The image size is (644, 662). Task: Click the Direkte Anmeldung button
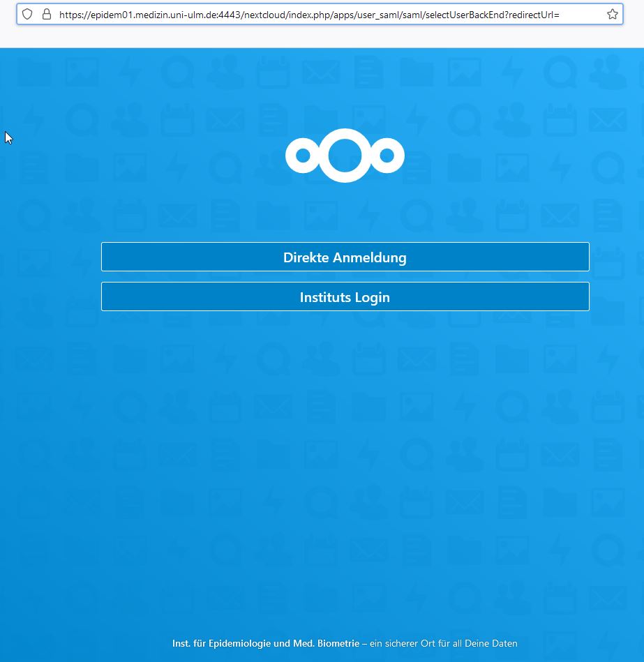tap(345, 257)
